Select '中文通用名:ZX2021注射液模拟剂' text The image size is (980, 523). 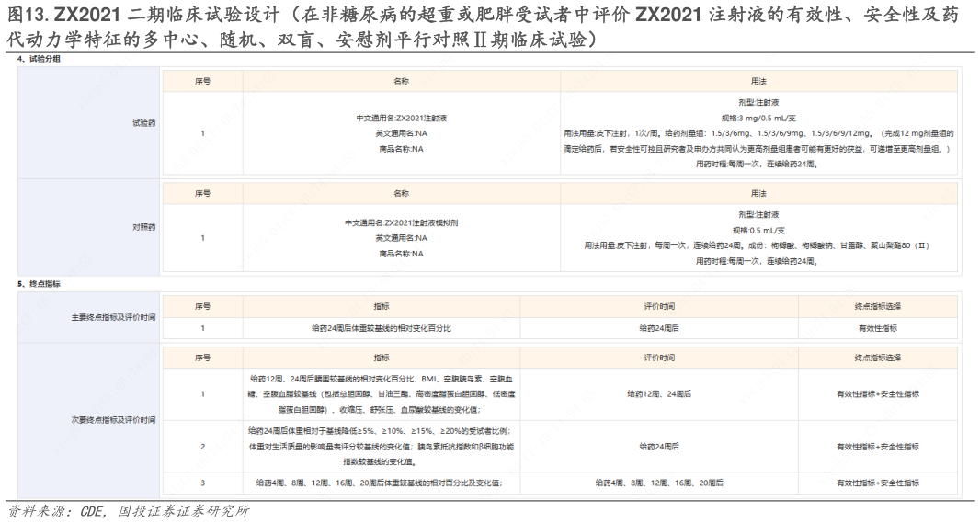tap(401, 223)
